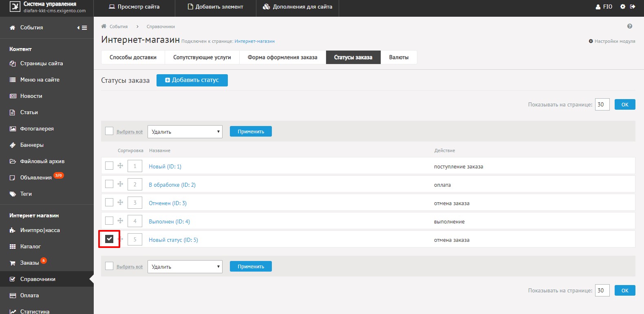The width and height of the screenshot is (644, 314).
Task: Click the Оплата money icon
Action: [x=13, y=295]
